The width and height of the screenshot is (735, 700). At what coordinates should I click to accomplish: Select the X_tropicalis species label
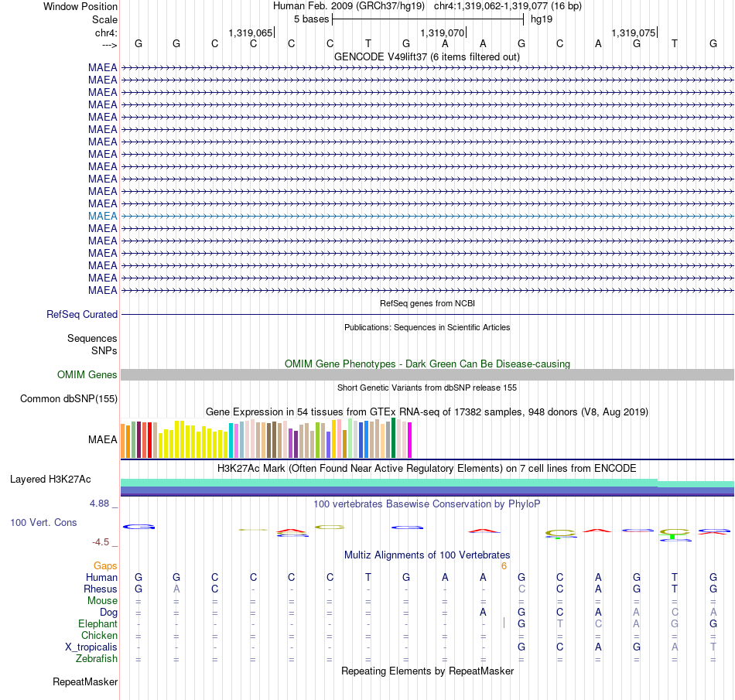tap(91, 647)
